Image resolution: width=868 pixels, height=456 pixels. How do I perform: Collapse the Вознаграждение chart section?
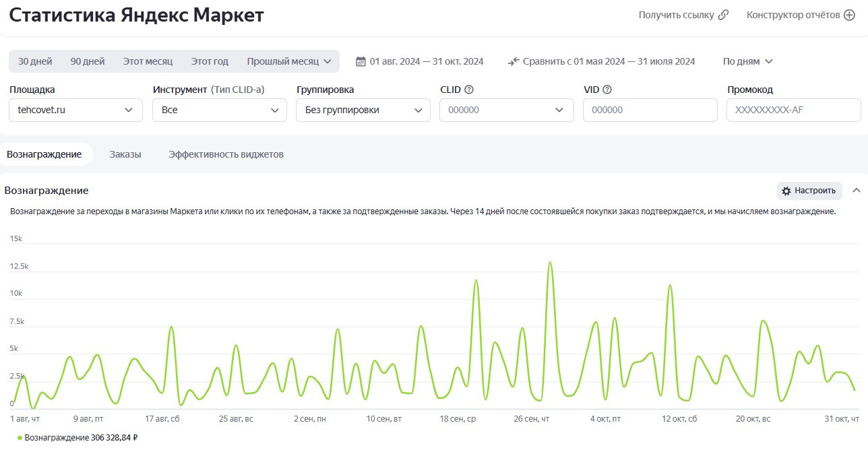click(857, 191)
